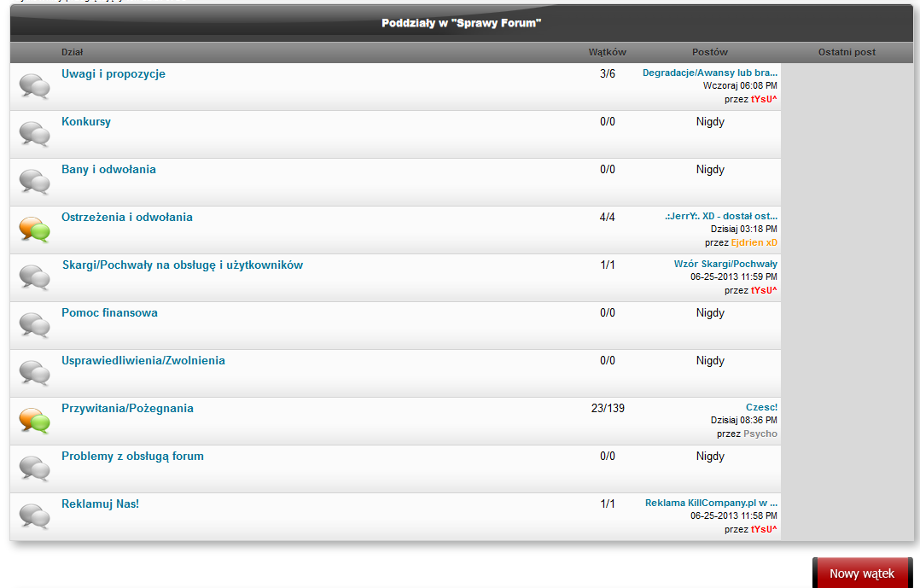The width and height of the screenshot is (920, 588).
Task: Open Reklama KillCompany.pl w ... post
Action: pyautogui.click(x=711, y=503)
